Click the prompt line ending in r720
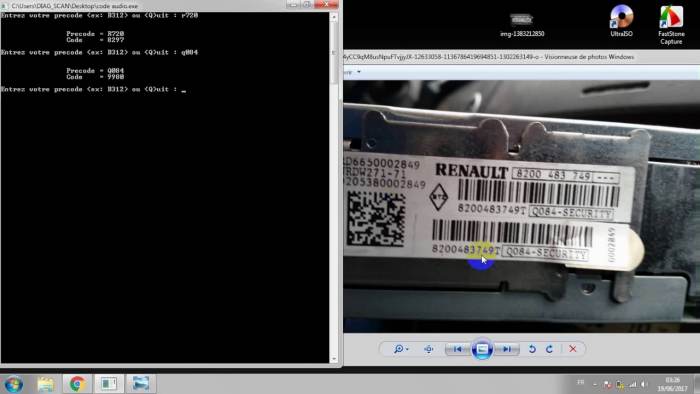This screenshot has height=394, width=700. (x=100, y=15)
